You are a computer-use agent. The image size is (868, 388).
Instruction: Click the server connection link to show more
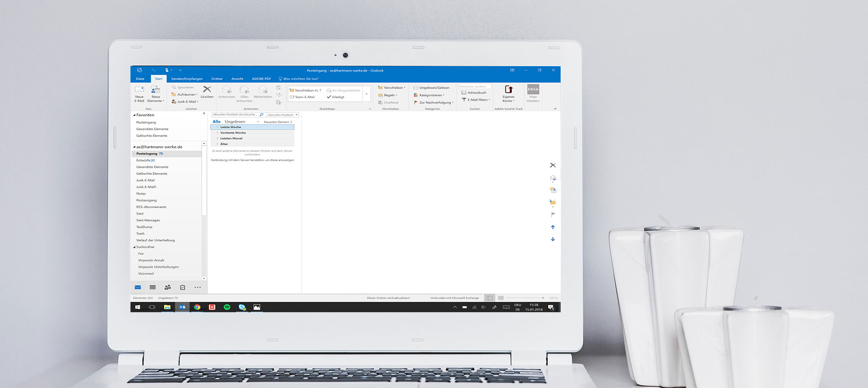click(252, 160)
